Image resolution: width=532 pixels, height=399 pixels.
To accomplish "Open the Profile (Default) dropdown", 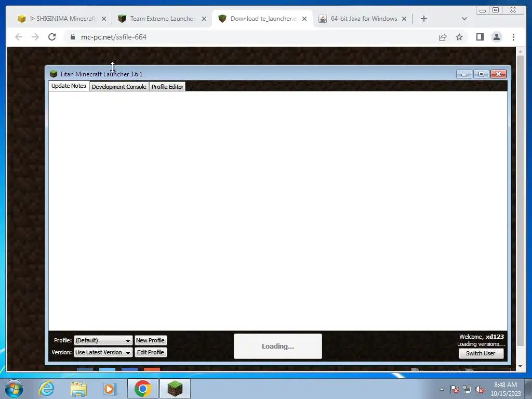I will point(103,340).
